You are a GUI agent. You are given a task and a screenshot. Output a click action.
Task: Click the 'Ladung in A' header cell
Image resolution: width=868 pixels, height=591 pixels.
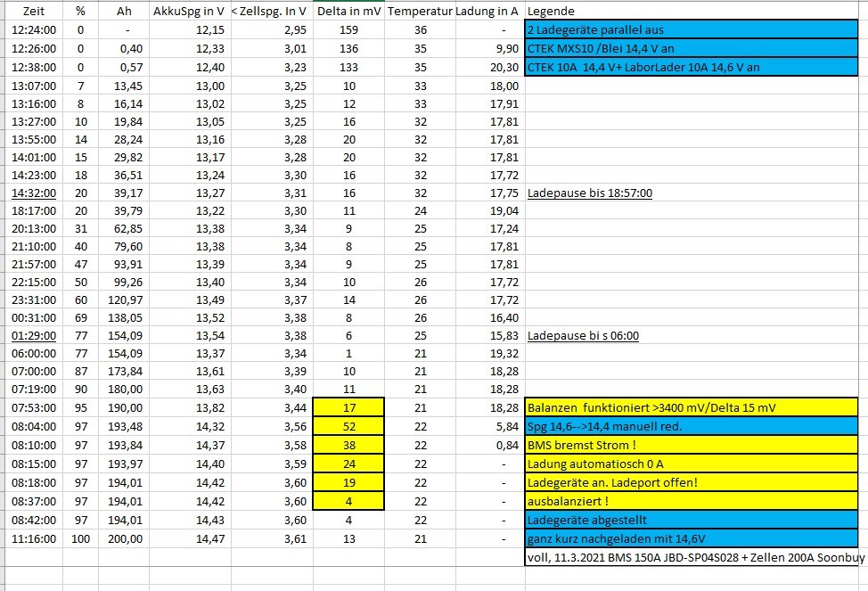(490, 11)
